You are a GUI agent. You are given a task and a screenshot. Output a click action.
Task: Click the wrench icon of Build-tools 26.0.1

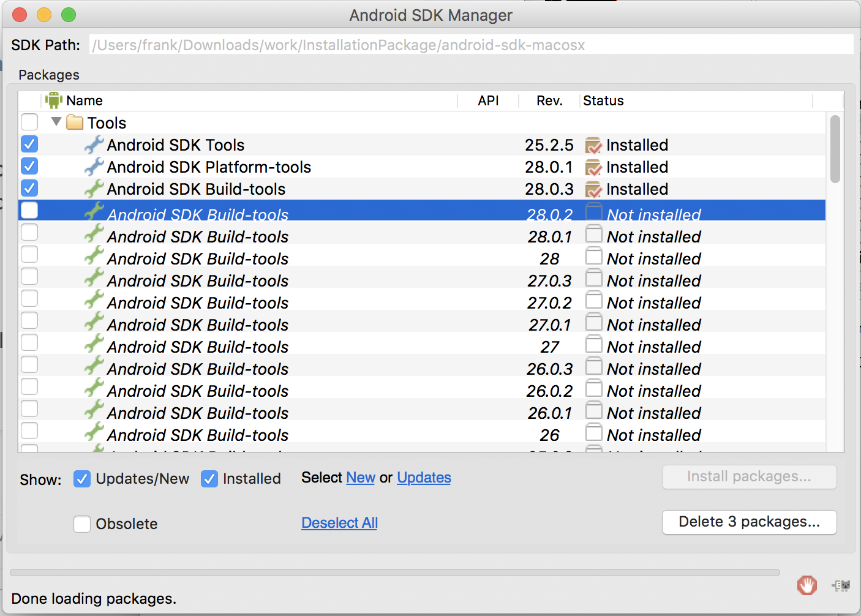(x=94, y=409)
